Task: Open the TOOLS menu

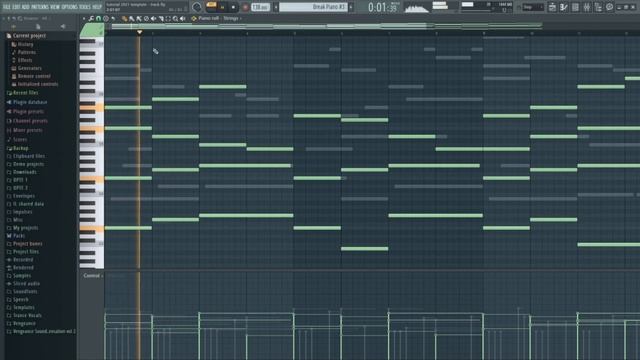Action: [x=85, y=7]
